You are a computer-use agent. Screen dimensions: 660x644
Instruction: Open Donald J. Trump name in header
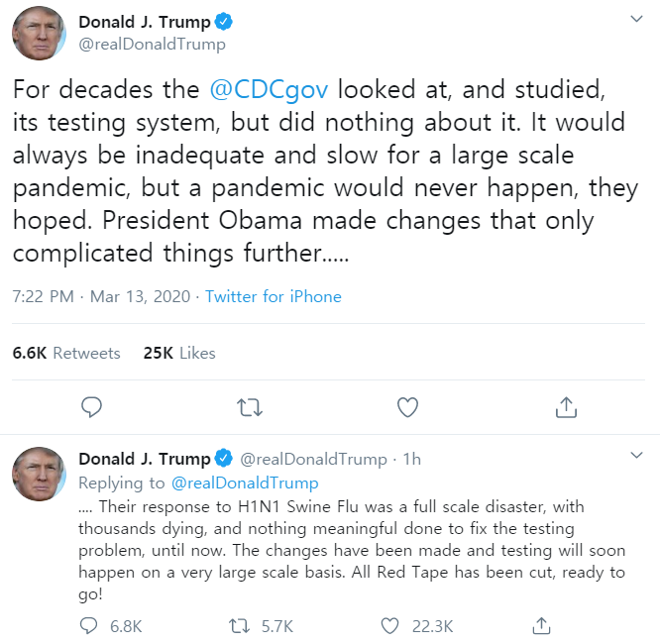tap(145, 21)
